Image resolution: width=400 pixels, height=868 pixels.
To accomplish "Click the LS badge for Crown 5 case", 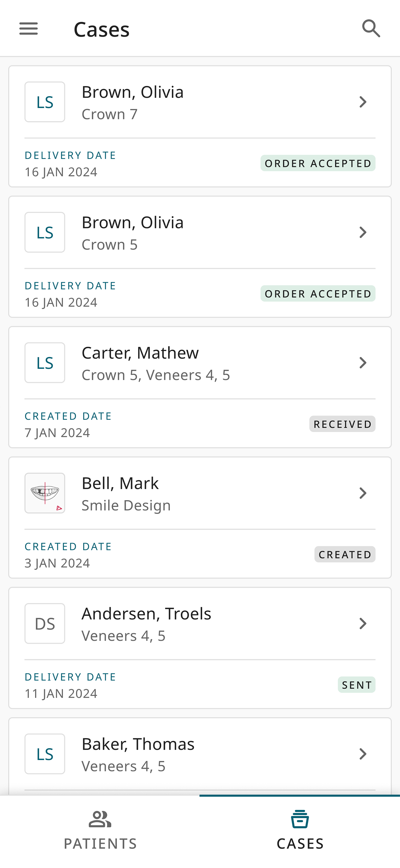I will (45, 232).
